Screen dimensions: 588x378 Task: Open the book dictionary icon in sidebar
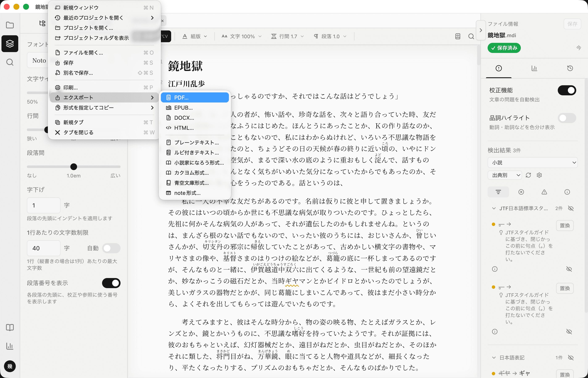10,327
